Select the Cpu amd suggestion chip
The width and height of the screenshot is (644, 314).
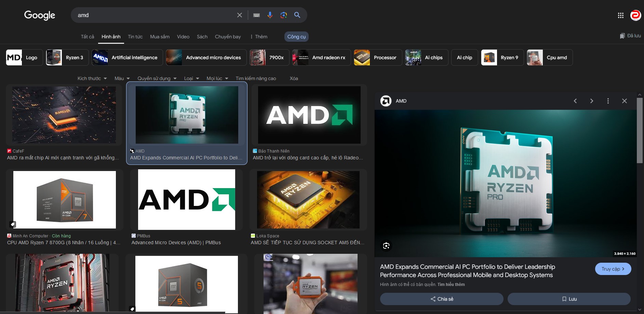coord(550,57)
